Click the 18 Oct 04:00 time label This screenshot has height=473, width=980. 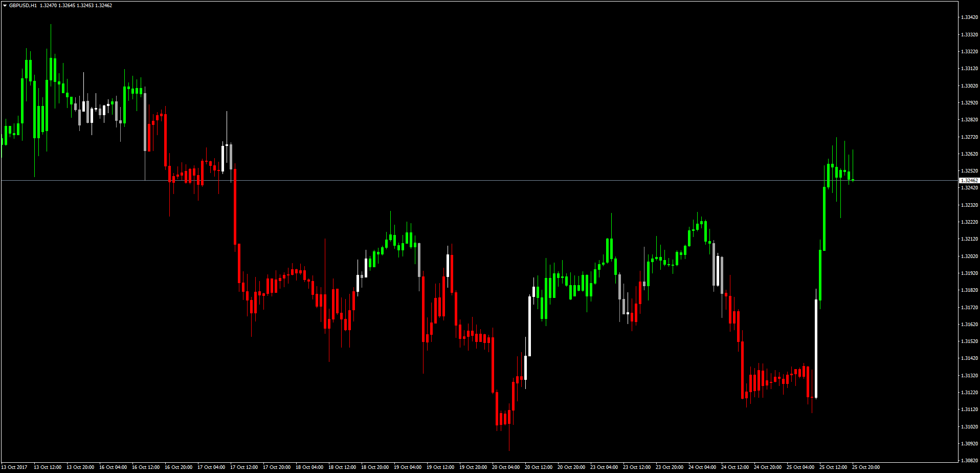point(309,467)
